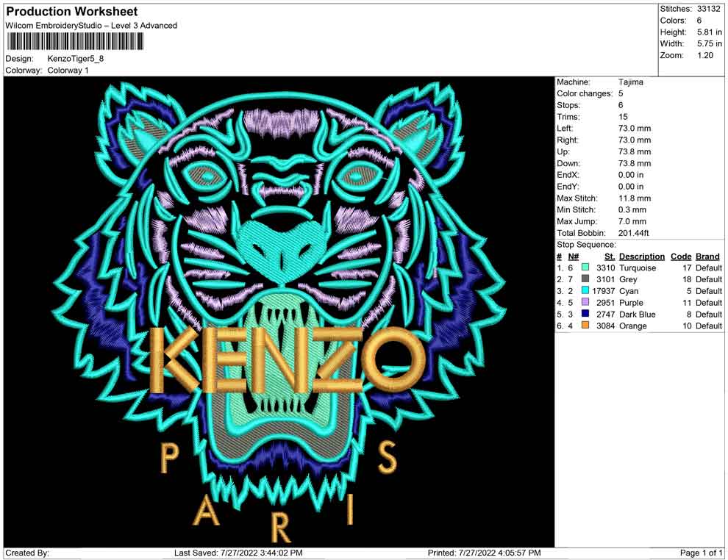Click the Purple color swatch

[585, 302]
